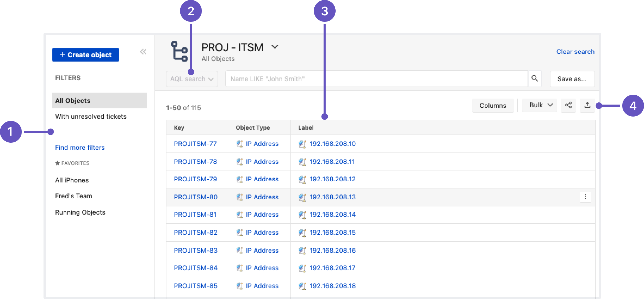The width and height of the screenshot is (644, 299).
Task: Click the object schema tree icon
Action: tap(179, 51)
